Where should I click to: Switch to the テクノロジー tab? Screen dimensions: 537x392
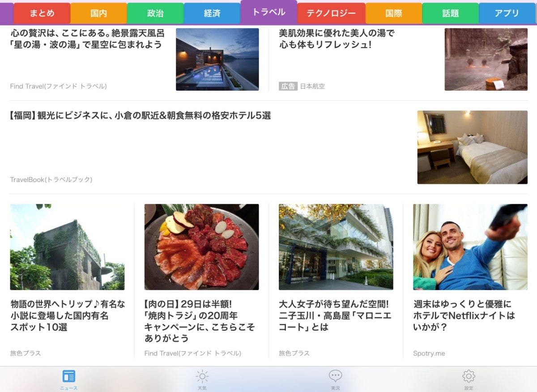click(331, 13)
